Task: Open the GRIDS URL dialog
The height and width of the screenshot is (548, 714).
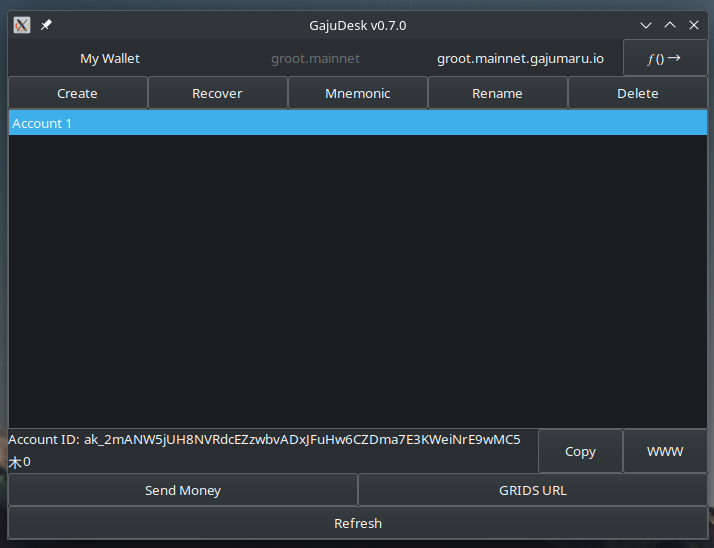Action: [x=532, y=490]
